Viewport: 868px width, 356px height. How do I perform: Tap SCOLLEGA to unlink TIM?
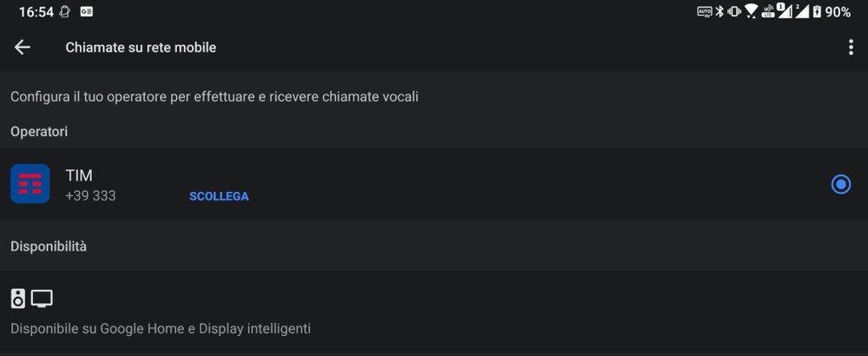coord(219,196)
